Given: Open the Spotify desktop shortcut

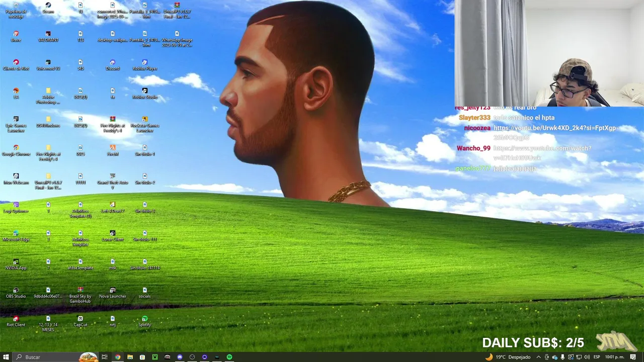Looking at the screenshot, I should [144, 322].
